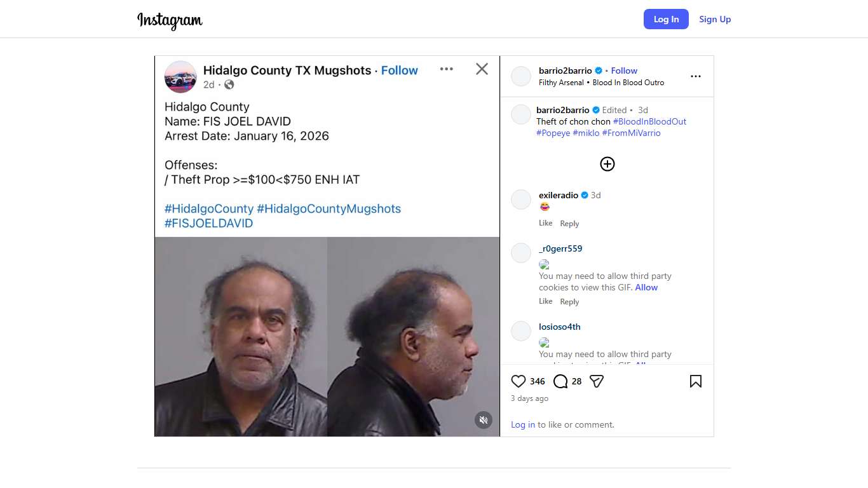
Task: Share the post with the paper plane icon
Action: click(x=596, y=381)
